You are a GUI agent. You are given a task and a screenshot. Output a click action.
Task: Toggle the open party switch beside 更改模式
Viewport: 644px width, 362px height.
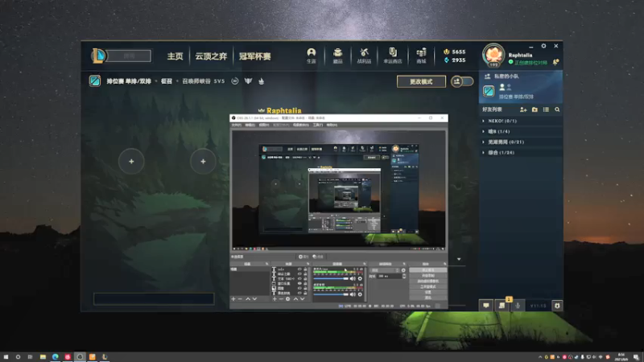coord(461,81)
